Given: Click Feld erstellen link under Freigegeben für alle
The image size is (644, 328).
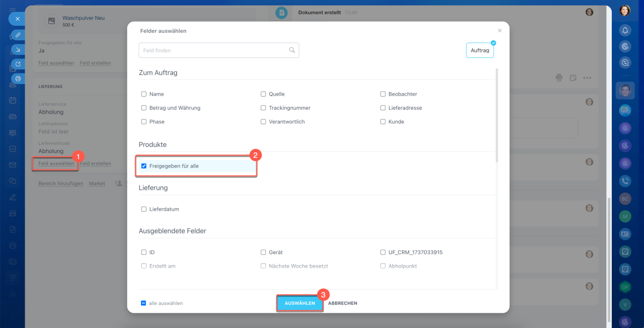Looking at the screenshot, I should click(96, 63).
